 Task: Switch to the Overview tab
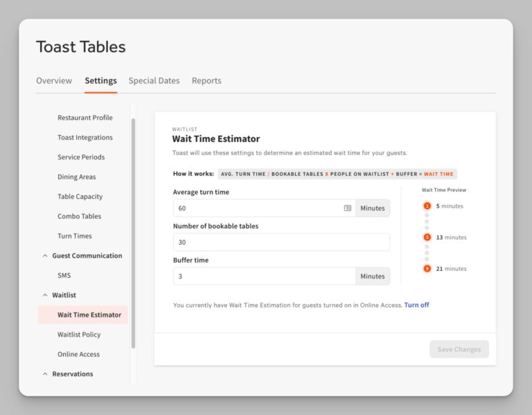point(54,81)
